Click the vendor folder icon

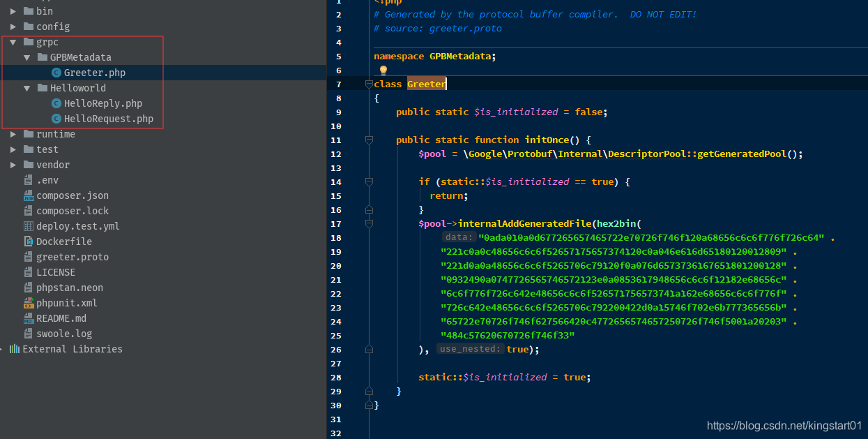click(x=29, y=165)
